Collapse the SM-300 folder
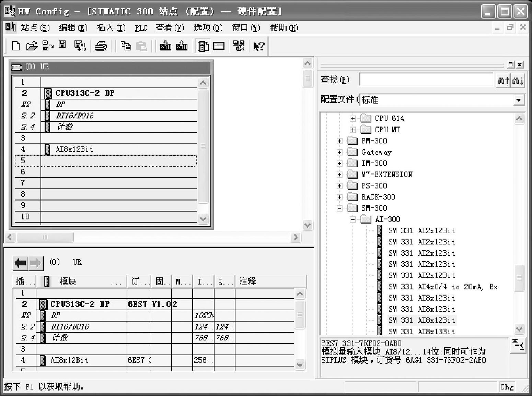The height and width of the screenshot is (396, 532). pos(339,208)
